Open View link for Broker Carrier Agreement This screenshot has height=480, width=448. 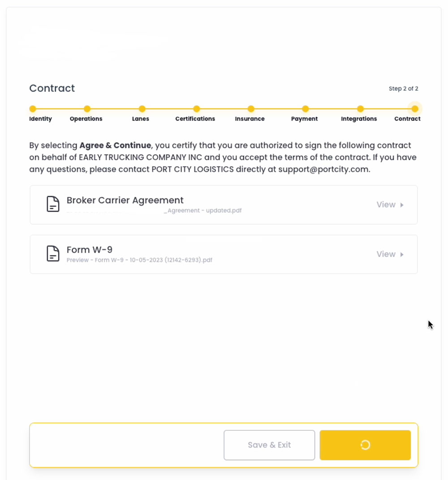click(386, 205)
